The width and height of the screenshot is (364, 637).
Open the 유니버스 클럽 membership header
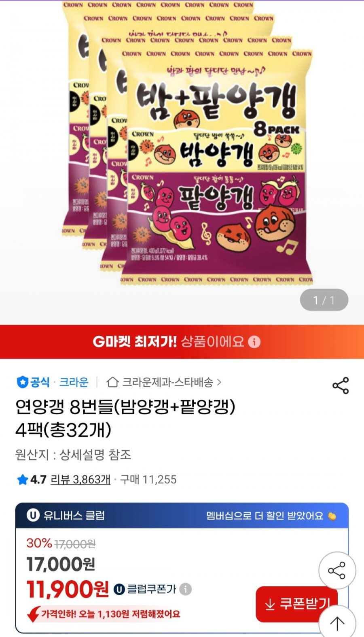(182, 516)
